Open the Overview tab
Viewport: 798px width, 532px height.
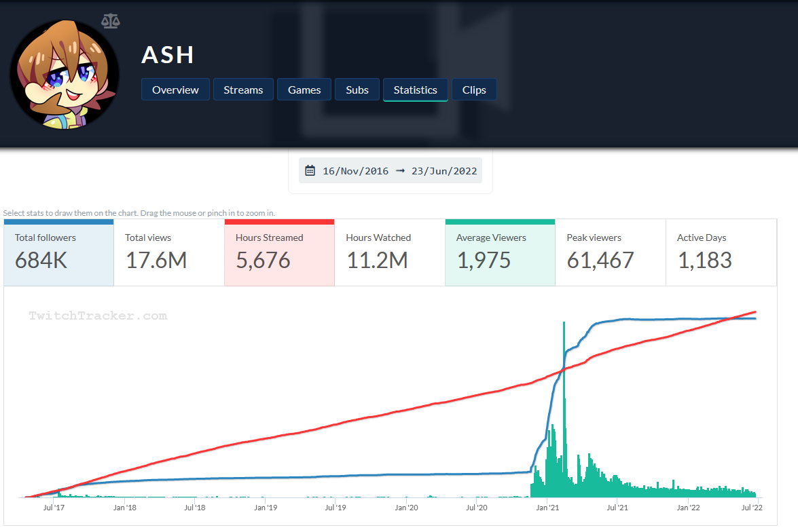[175, 90]
